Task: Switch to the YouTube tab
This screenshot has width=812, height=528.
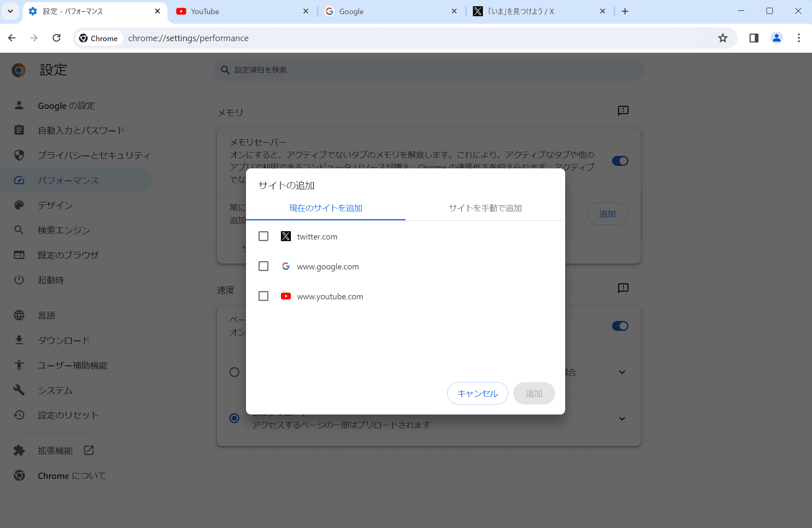Action: pyautogui.click(x=242, y=12)
